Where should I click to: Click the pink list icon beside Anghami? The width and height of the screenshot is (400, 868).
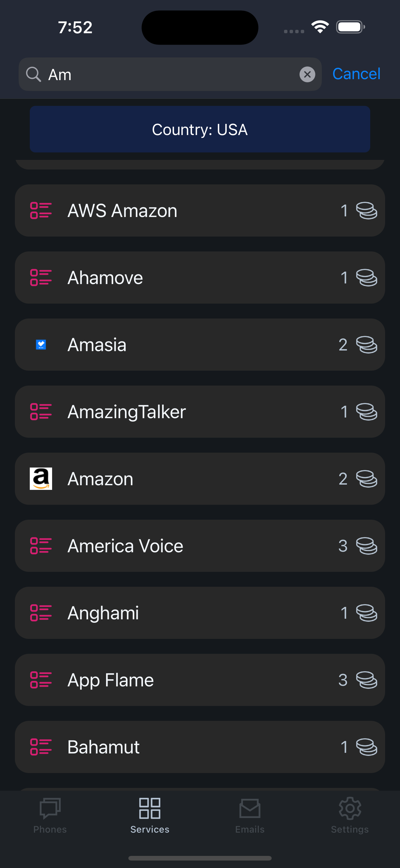pos(41,613)
